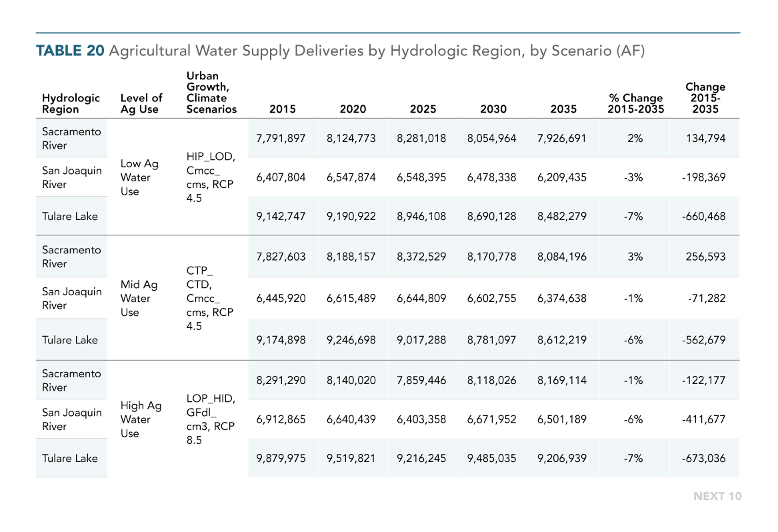
Task: Click the value 7,926,691
Action: 562,139
